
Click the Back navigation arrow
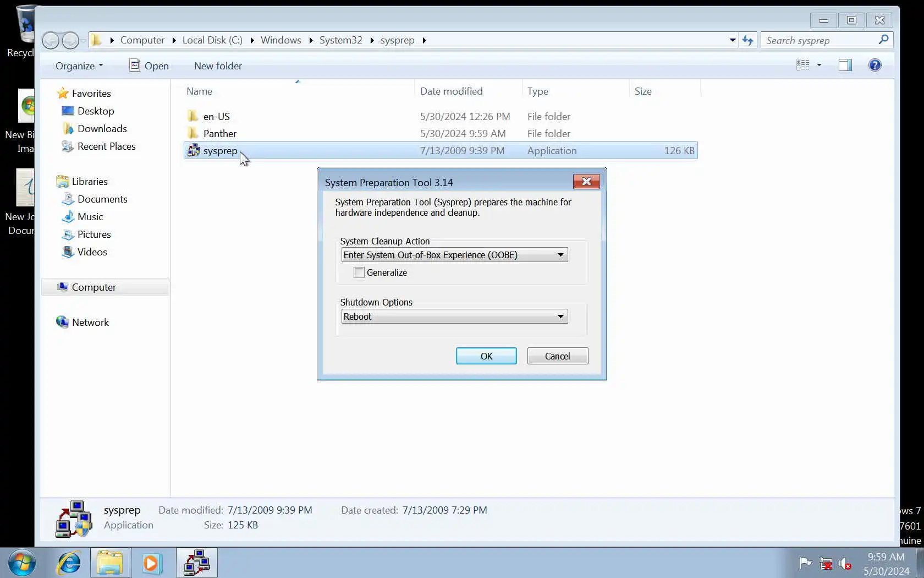pos(51,40)
